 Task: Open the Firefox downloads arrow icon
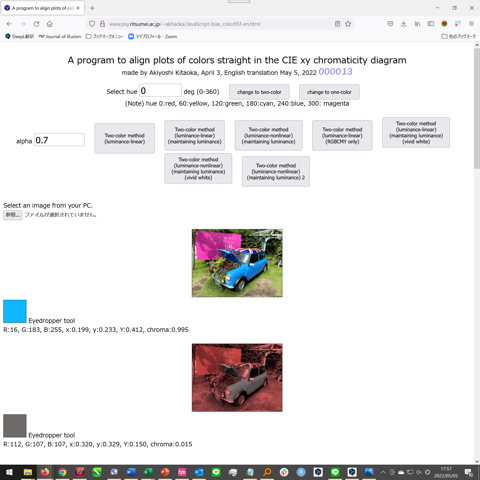point(404,24)
